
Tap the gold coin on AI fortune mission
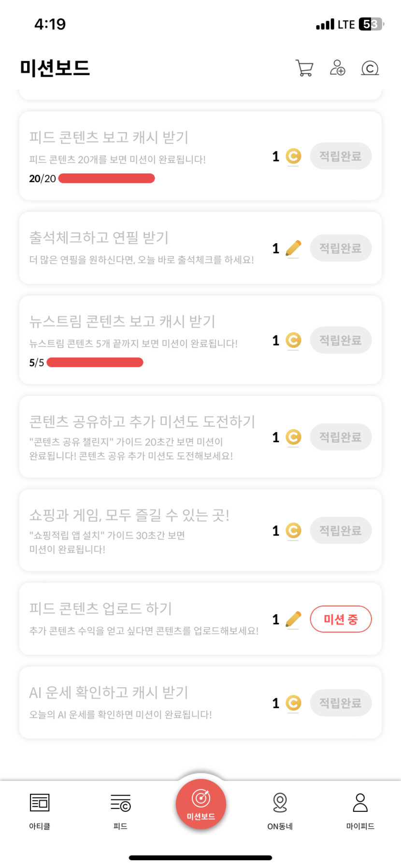click(x=293, y=703)
